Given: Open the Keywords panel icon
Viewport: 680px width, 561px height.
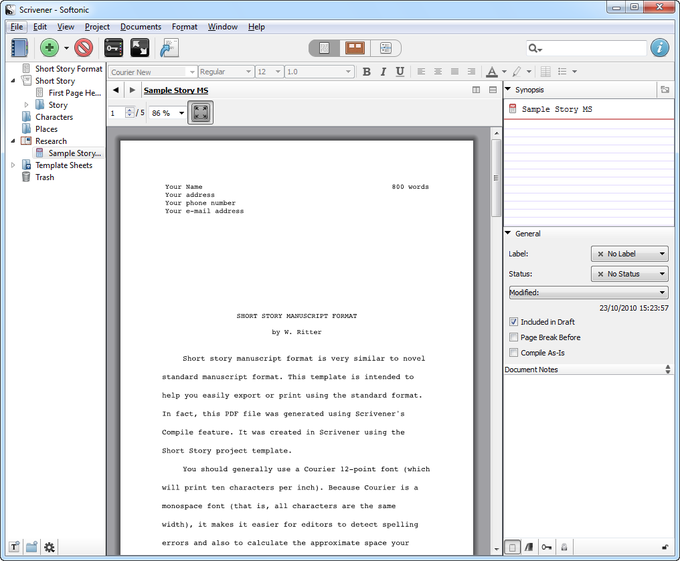Looking at the screenshot, I should (x=114, y=48).
